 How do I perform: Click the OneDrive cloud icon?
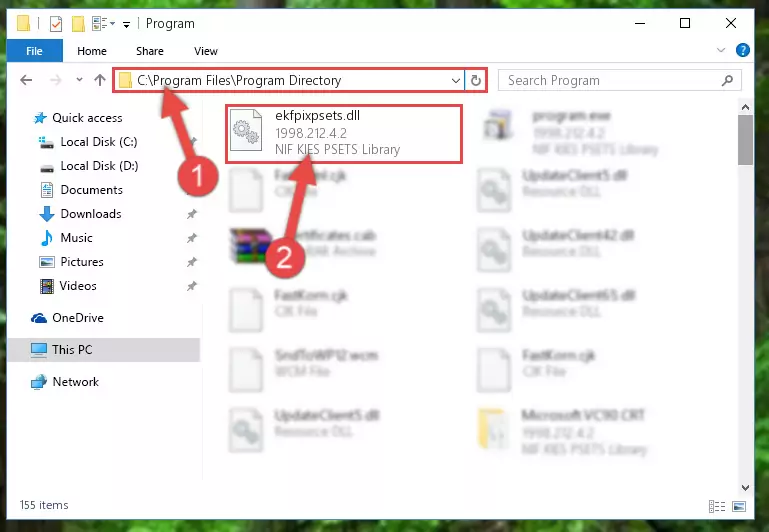(x=39, y=318)
